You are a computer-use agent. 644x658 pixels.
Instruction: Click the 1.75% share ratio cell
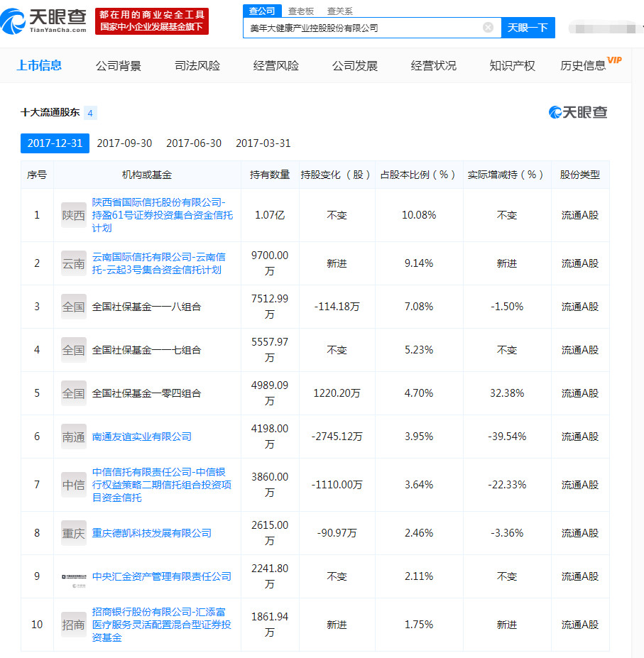click(419, 625)
